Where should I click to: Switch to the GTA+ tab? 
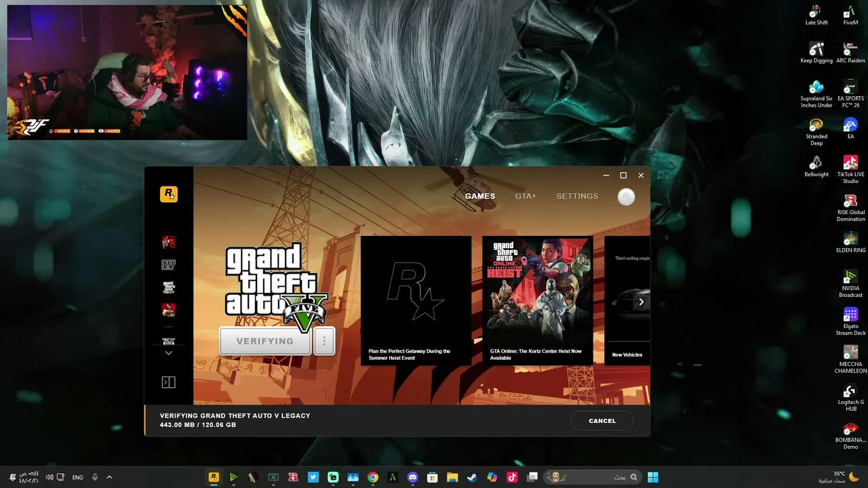pos(526,196)
